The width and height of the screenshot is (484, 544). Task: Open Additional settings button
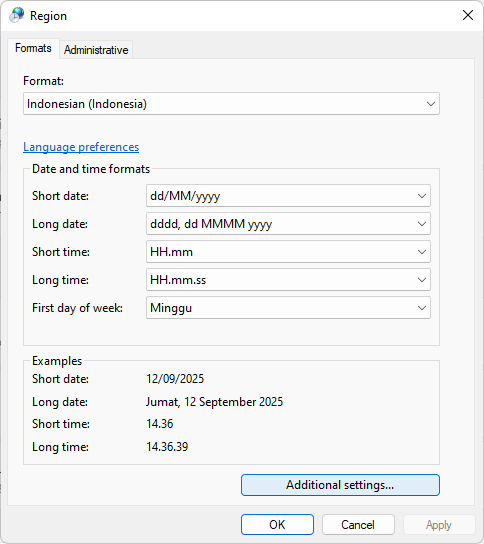point(340,485)
